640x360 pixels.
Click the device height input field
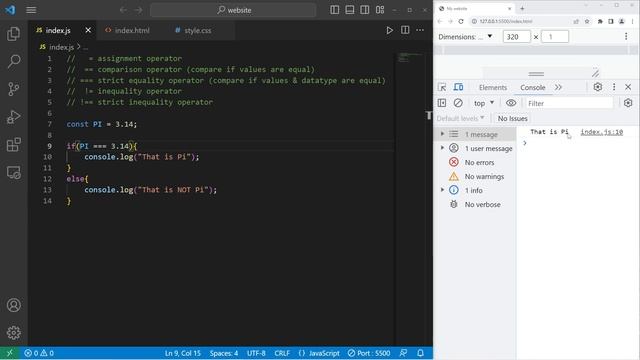click(x=555, y=37)
